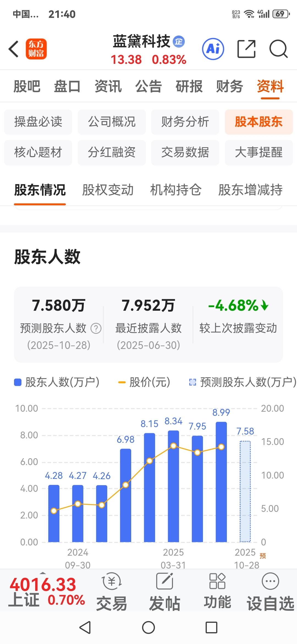Select the 股东情况 sub-tab
The width and height of the screenshot is (297, 644).
coord(40,190)
